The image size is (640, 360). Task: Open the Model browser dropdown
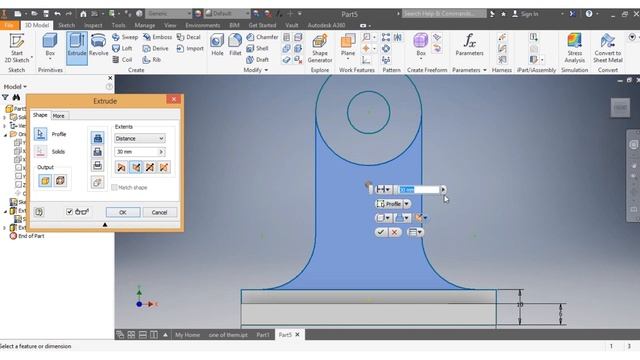coord(15,87)
